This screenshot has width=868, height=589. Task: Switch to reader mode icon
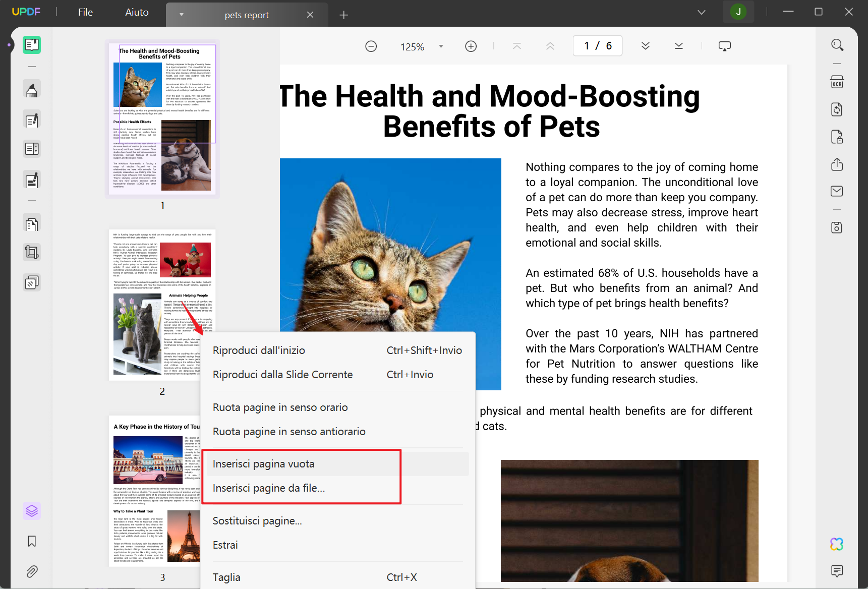[x=32, y=45]
